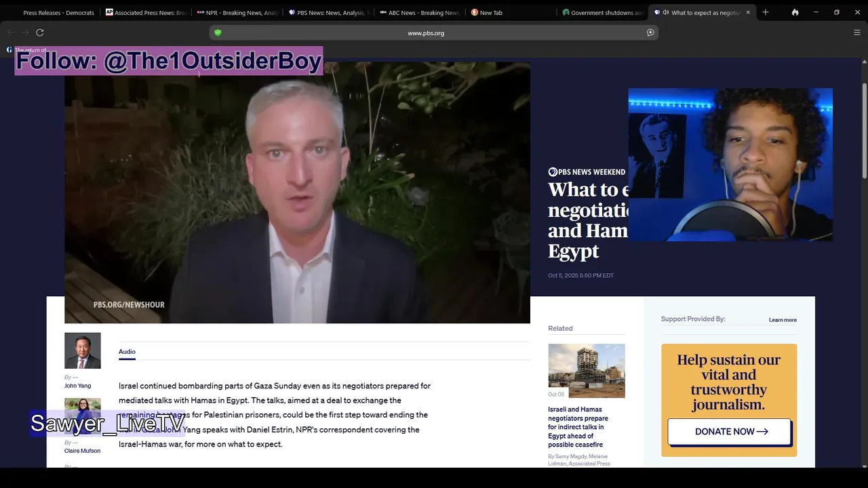
Task: Click the Associated Press byline text
Action: click(578, 460)
